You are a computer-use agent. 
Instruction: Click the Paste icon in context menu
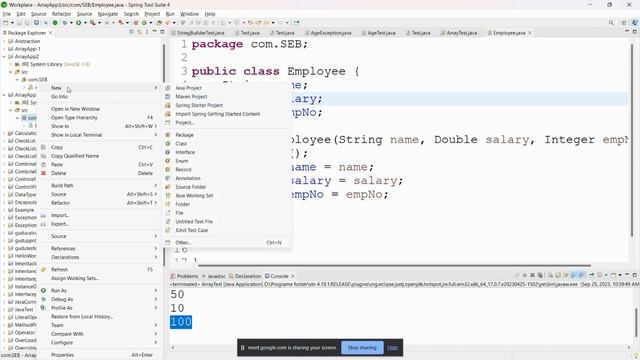pos(43,164)
